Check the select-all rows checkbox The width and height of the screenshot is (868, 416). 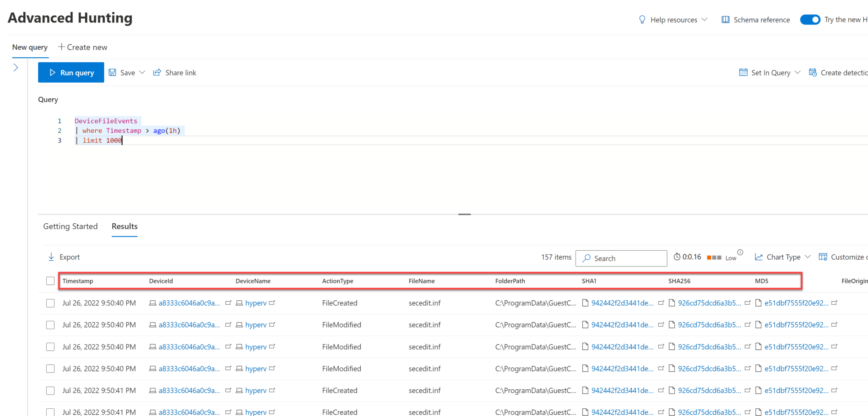(50, 281)
